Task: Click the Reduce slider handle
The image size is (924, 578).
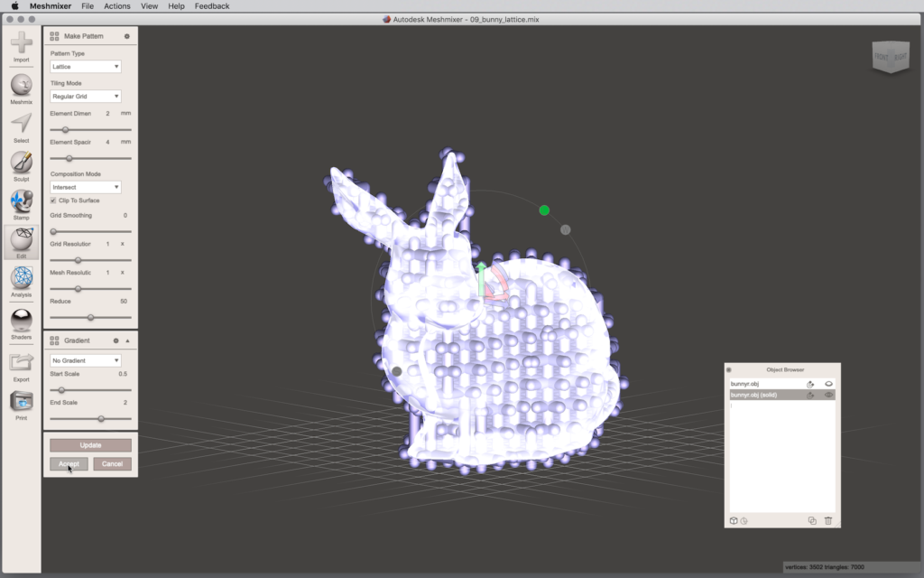Action: (90, 318)
